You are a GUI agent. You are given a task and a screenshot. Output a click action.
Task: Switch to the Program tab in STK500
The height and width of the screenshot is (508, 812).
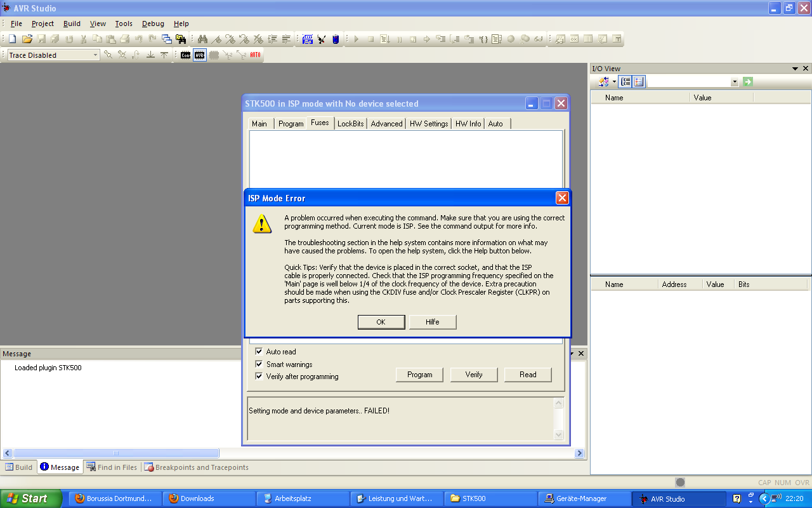(x=291, y=124)
